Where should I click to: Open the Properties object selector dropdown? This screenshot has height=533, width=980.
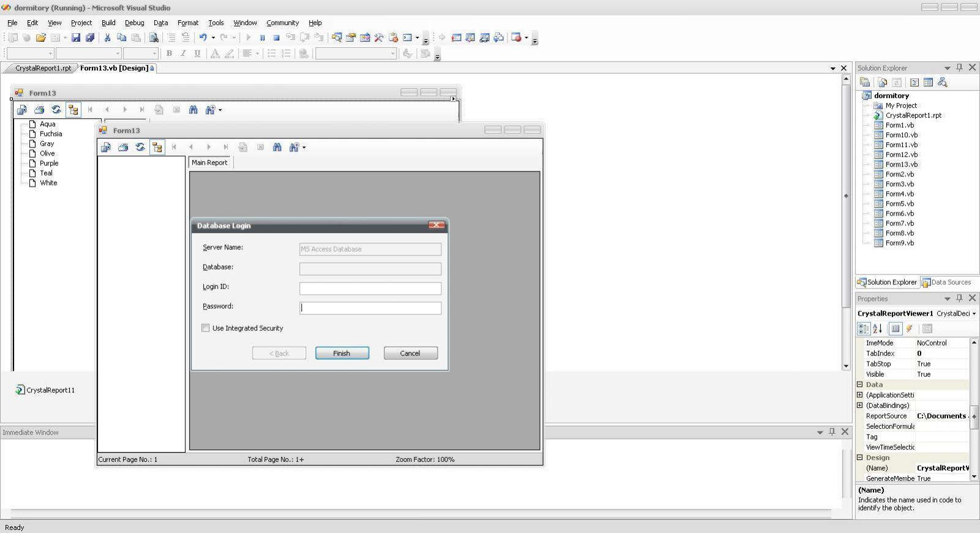click(x=974, y=314)
